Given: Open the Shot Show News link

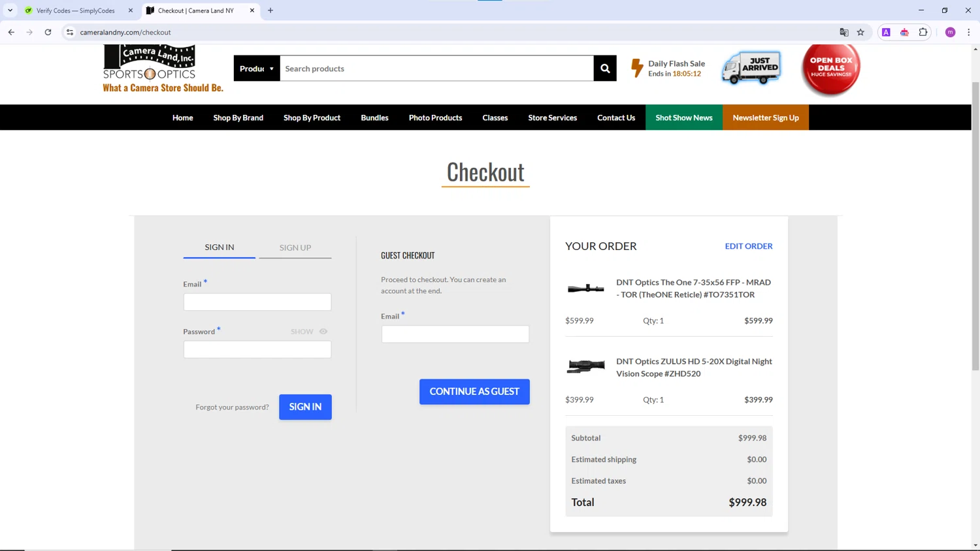Looking at the screenshot, I should 684,118.
